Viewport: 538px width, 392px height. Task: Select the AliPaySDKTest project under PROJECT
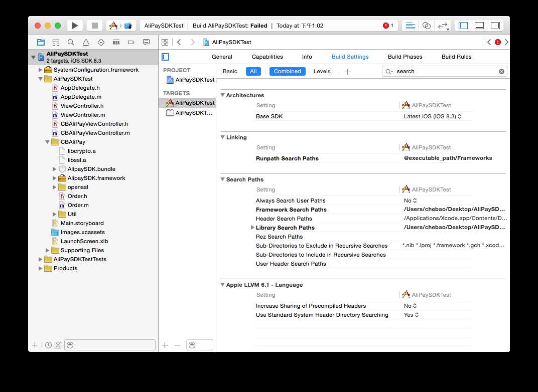190,80
